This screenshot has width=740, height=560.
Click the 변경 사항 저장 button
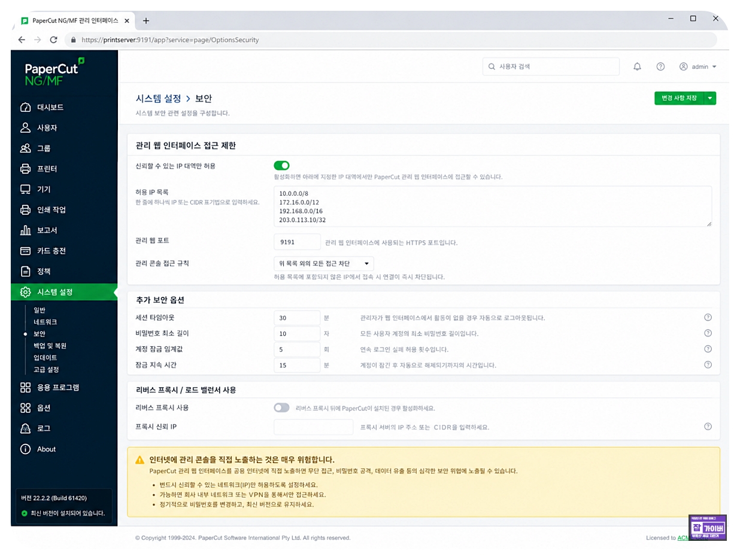[x=679, y=98]
